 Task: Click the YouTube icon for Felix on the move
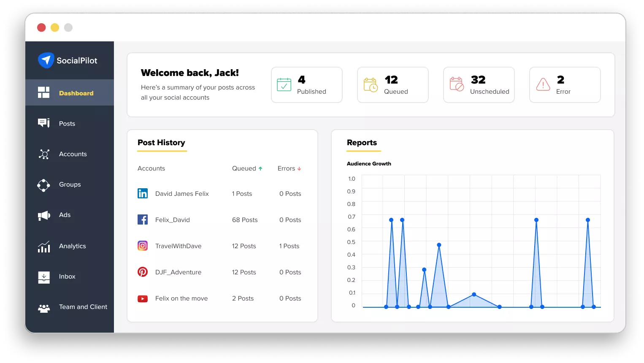tap(143, 298)
